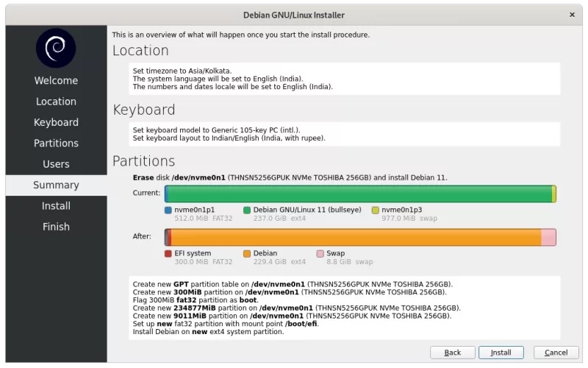Click the red EFI system legend square
Image resolution: width=588 pixels, height=368 pixels.
pyautogui.click(x=168, y=253)
